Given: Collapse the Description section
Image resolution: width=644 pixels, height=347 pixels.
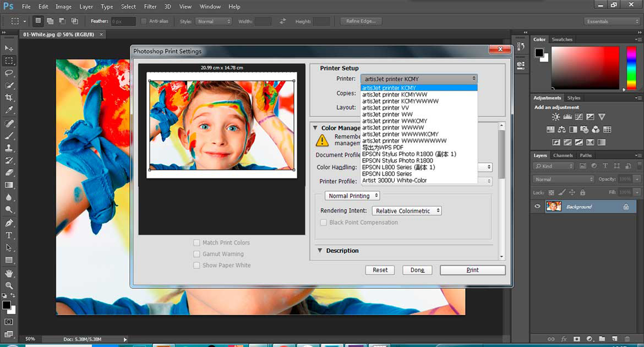Looking at the screenshot, I should (320, 250).
